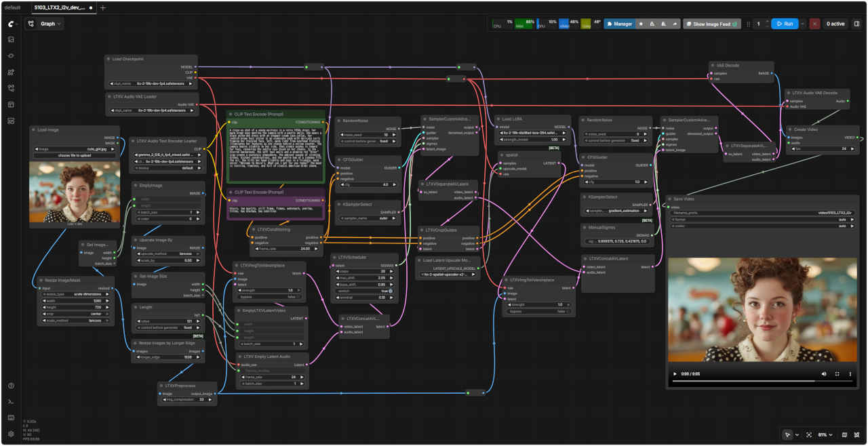The height and width of the screenshot is (446, 868).
Task: Click the ComfyUI logo menu icon
Action: [x=11, y=24]
